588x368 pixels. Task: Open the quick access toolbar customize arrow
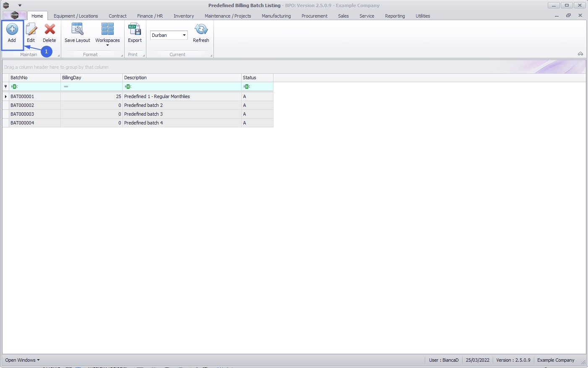click(20, 5)
